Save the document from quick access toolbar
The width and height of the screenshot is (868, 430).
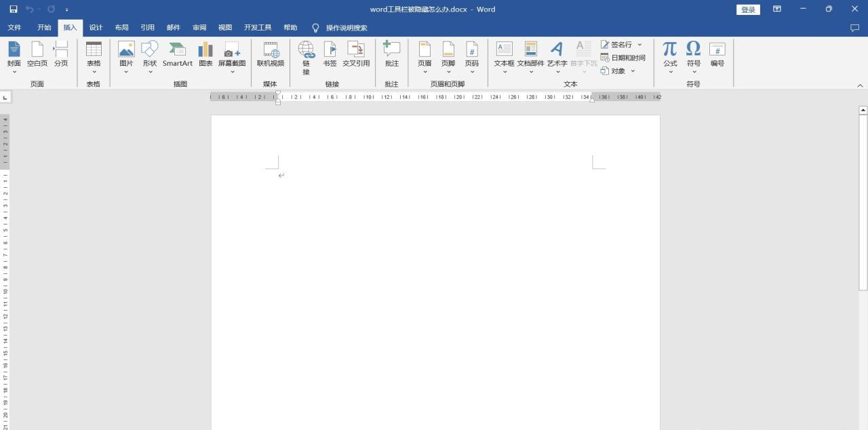14,9
